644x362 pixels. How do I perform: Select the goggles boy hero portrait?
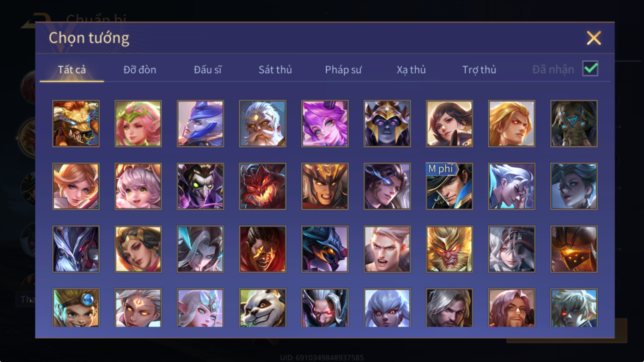click(76, 308)
